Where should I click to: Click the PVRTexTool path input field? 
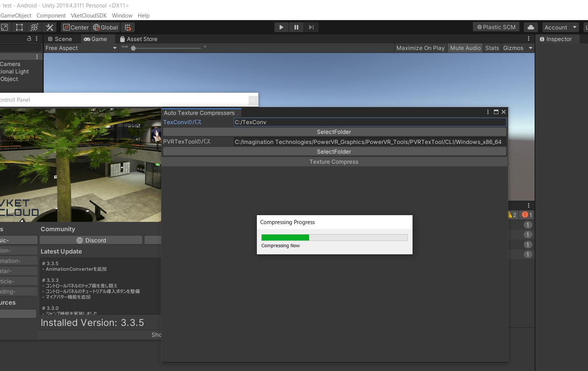coord(370,142)
